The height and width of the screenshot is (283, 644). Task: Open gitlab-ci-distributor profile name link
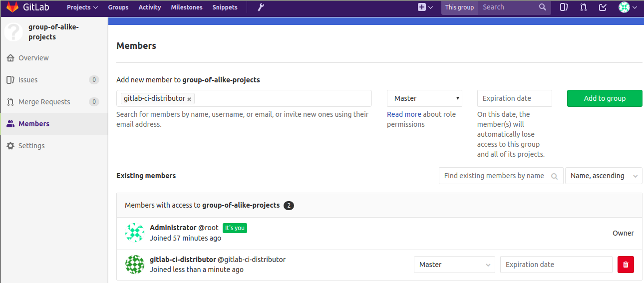tap(183, 260)
